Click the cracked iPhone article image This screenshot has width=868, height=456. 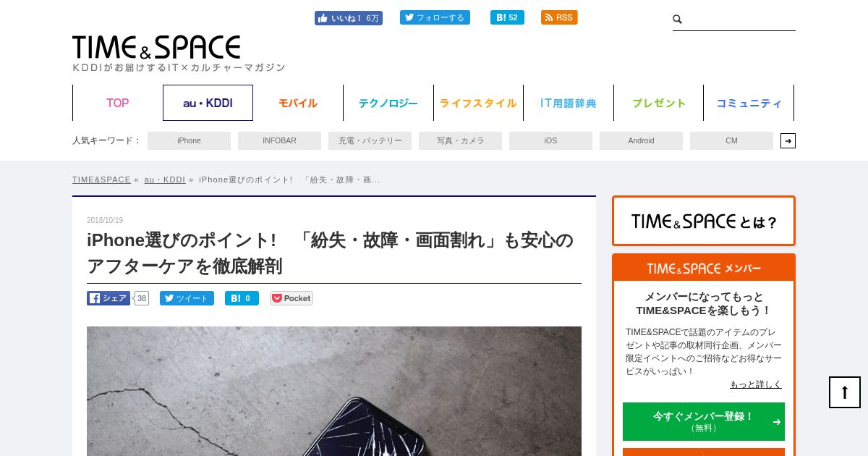coord(334,391)
